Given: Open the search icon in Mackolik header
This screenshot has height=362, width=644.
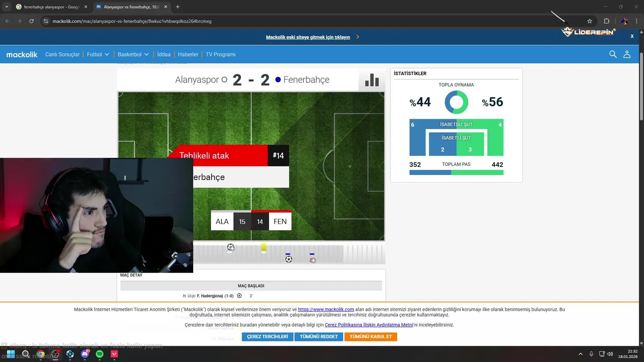Looking at the screenshot, I should [x=613, y=54].
